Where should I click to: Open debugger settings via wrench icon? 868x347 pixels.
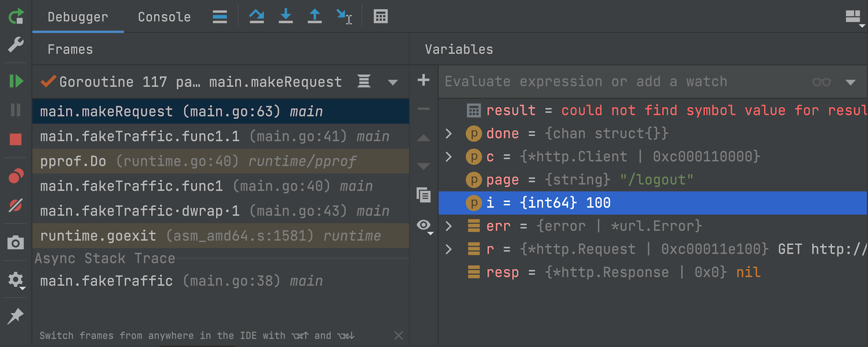[x=16, y=44]
